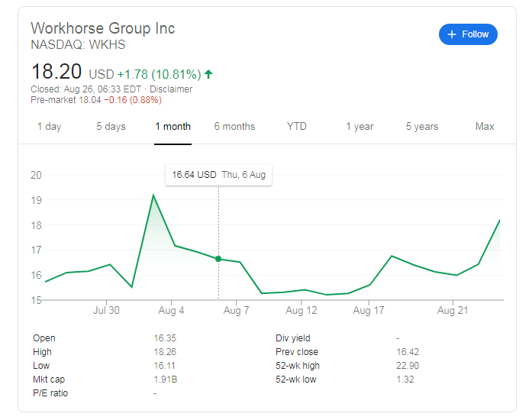Click the Closed: Aug 26, 06:33 EDT text
This screenshot has height=420, width=529.
pos(86,89)
